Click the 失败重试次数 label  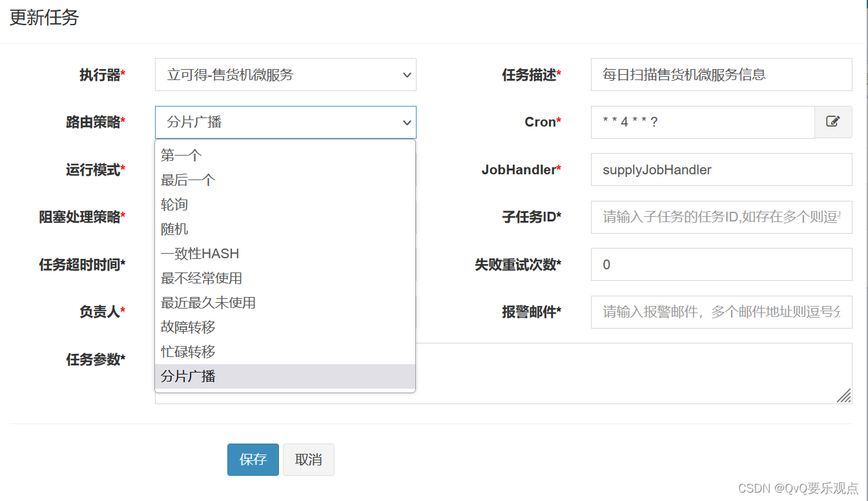pos(518,265)
